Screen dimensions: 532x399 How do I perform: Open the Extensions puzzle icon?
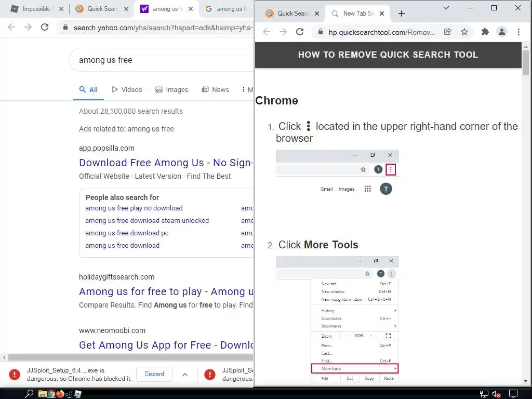(485, 32)
